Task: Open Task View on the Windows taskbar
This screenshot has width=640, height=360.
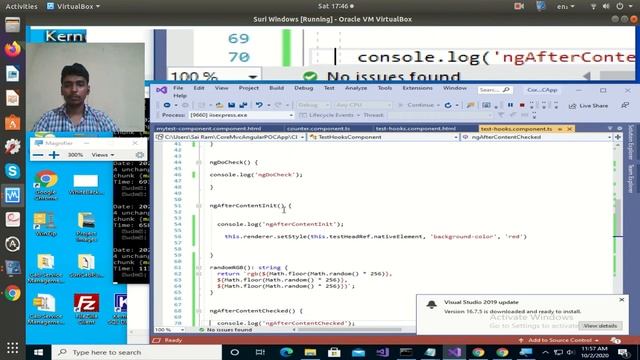Action: click(x=260, y=352)
